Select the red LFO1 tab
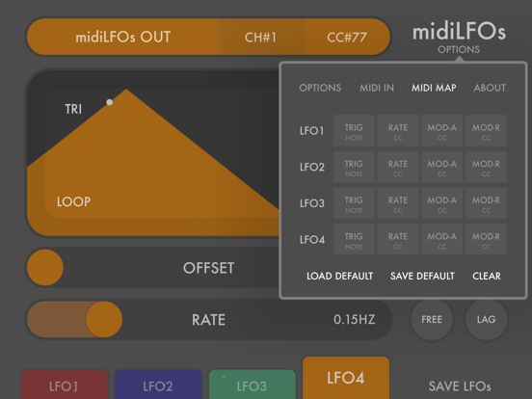Image resolution: width=532 pixels, height=399 pixels. [65, 385]
